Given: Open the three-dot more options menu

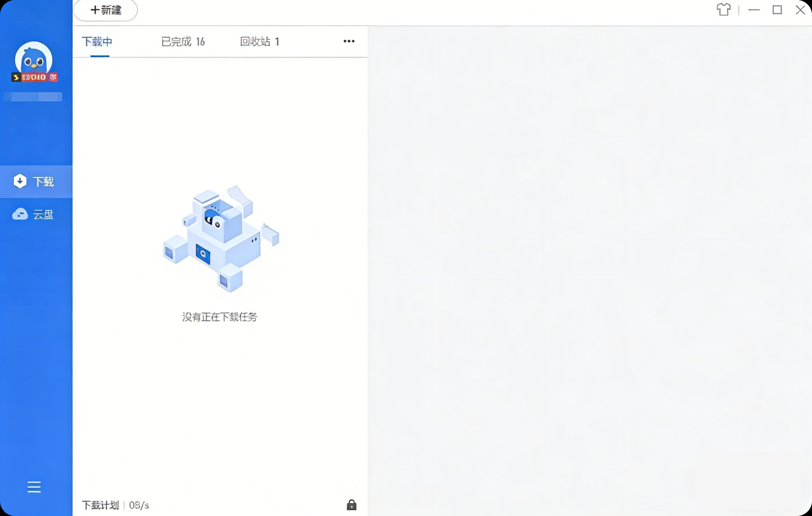Looking at the screenshot, I should tap(349, 41).
